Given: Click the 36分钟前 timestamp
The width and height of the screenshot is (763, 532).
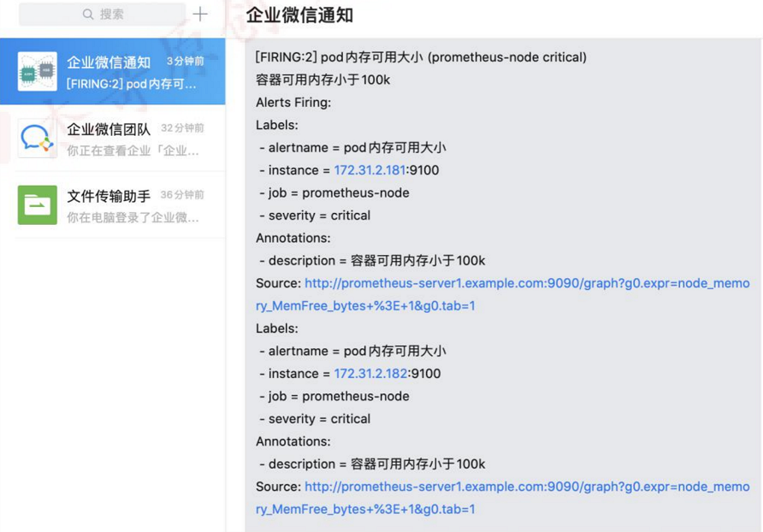Looking at the screenshot, I should (x=182, y=195).
